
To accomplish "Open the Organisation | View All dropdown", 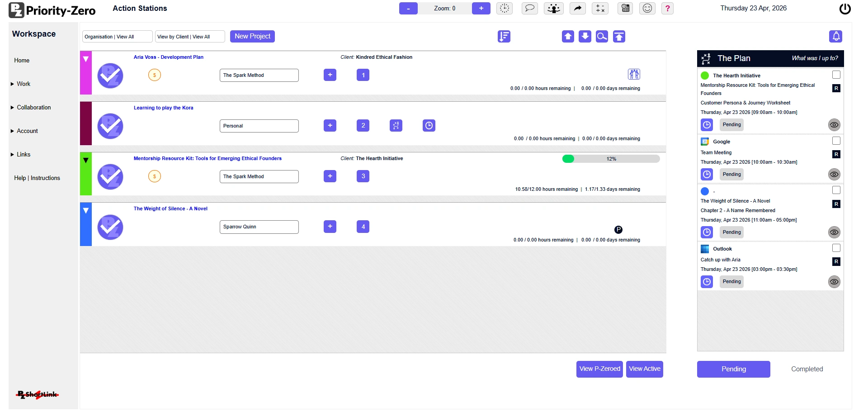I will (x=118, y=37).
